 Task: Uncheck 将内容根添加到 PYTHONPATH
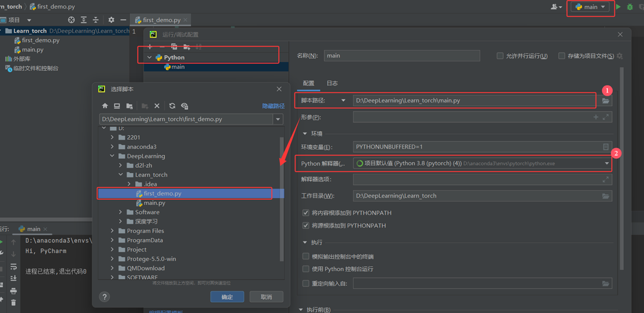[x=306, y=213]
